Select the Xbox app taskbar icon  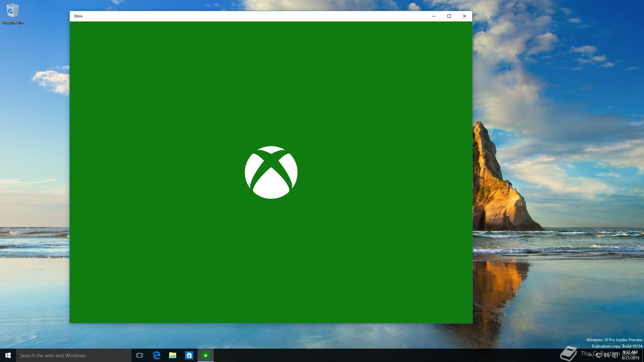point(206,355)
